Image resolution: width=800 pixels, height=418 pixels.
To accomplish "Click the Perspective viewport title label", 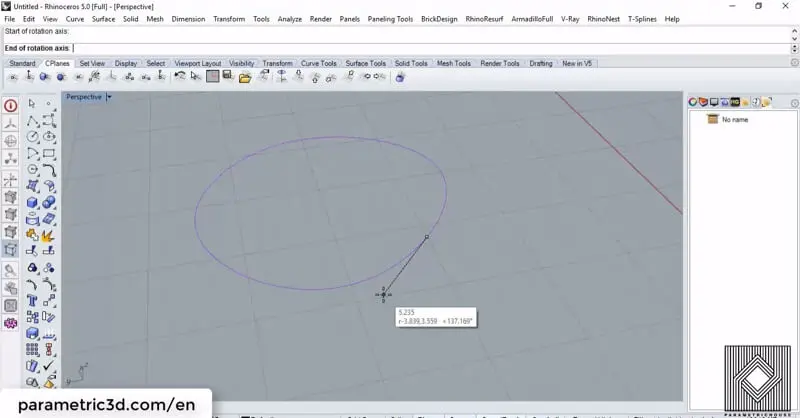I will pos(84,97).
